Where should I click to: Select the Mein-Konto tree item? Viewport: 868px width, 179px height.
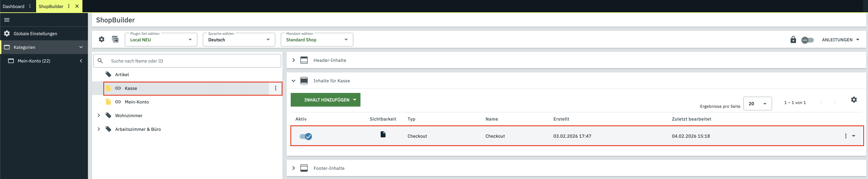point(136,102)
